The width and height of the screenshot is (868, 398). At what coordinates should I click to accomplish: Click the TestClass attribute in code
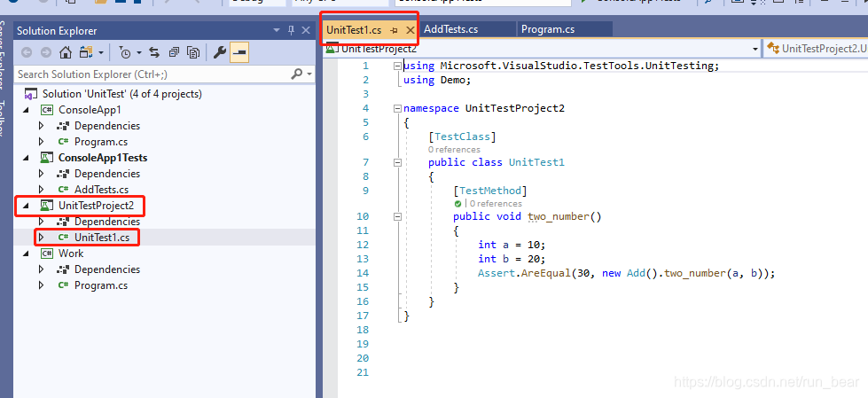tap(462, 137)
